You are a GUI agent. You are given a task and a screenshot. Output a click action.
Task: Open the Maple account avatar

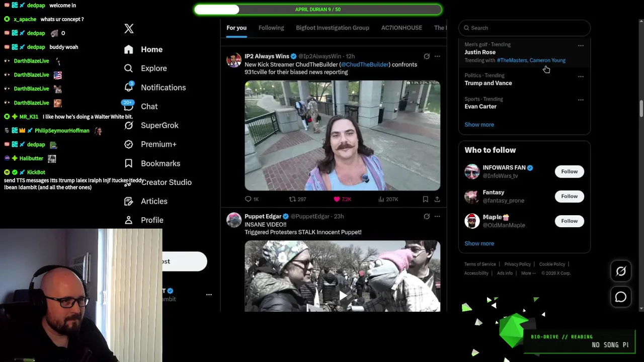[x=472, y=221]
